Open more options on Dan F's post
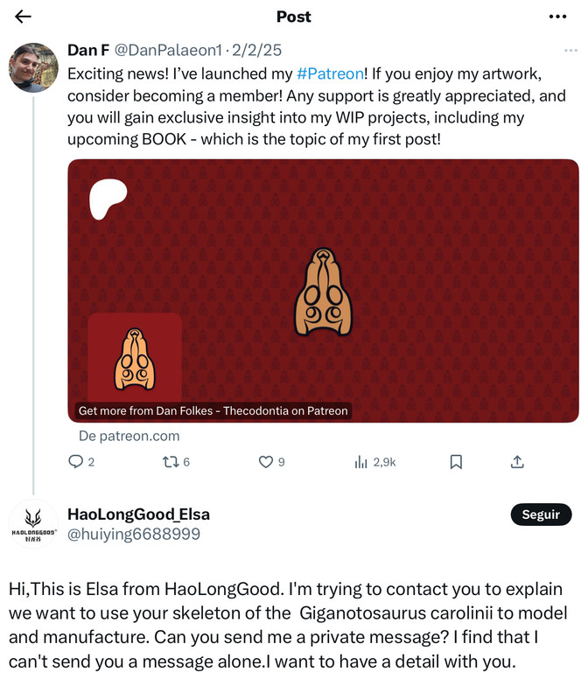The height and width of the screenshot is (700, 588). [570, 51]
